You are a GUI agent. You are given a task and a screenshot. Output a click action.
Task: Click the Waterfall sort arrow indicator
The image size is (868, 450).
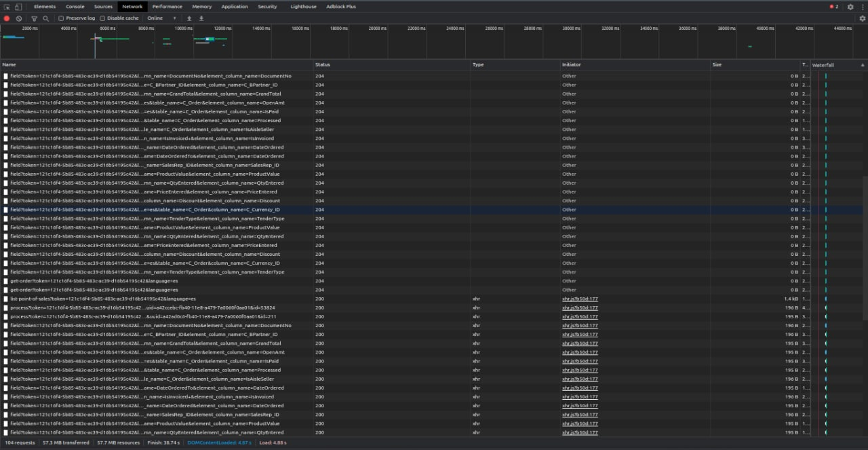pos(863,65)
